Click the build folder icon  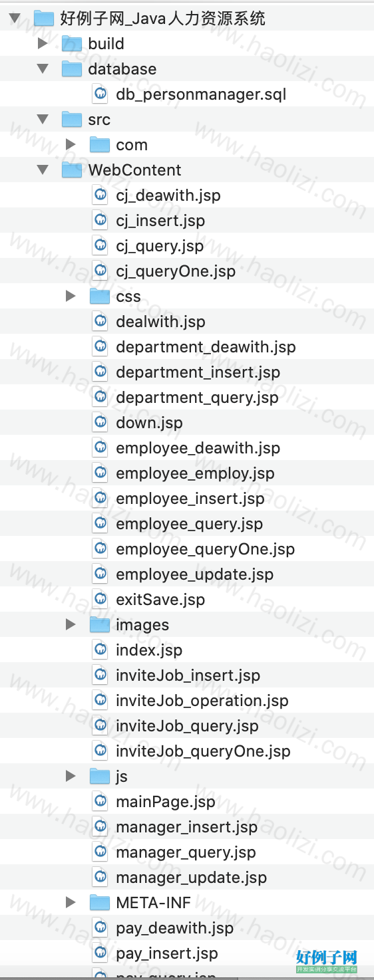72,44
